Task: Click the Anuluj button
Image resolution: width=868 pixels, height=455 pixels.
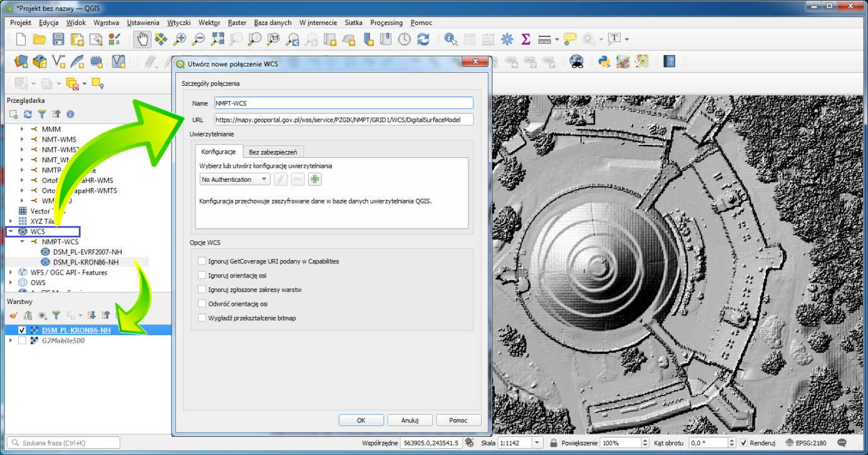Action: 410,421
